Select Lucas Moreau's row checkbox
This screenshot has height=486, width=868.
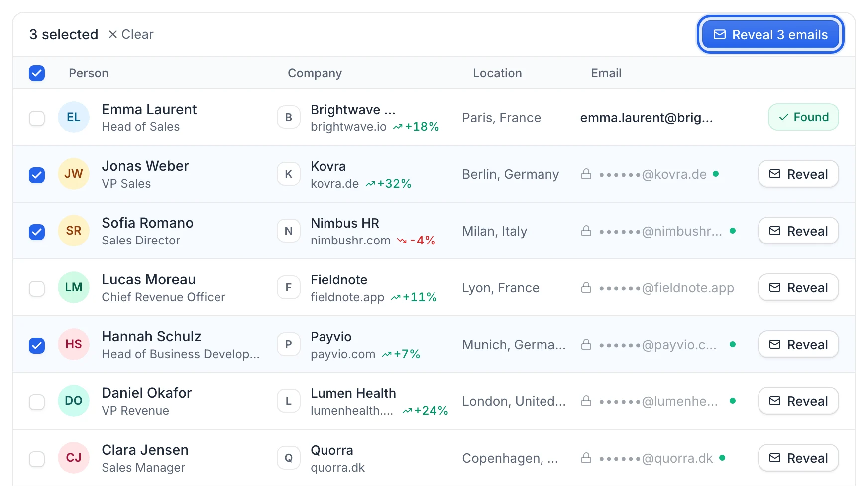37,289
